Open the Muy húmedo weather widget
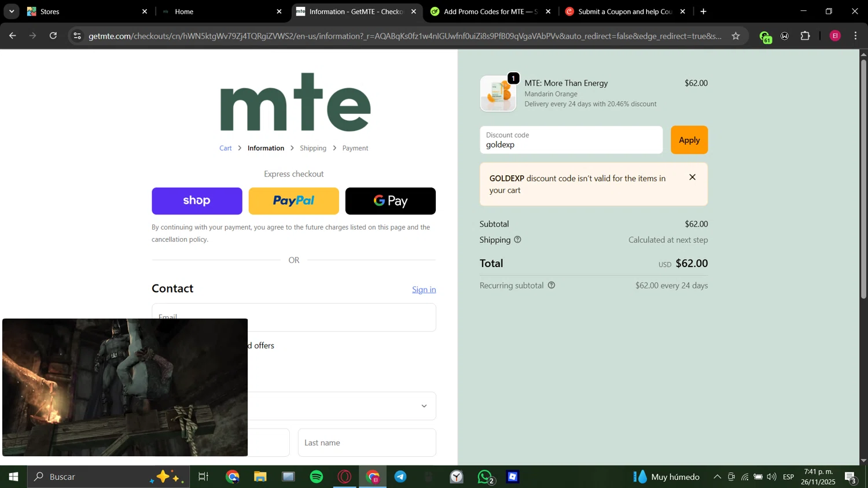868x488 pixels. [x=666, y=476]
